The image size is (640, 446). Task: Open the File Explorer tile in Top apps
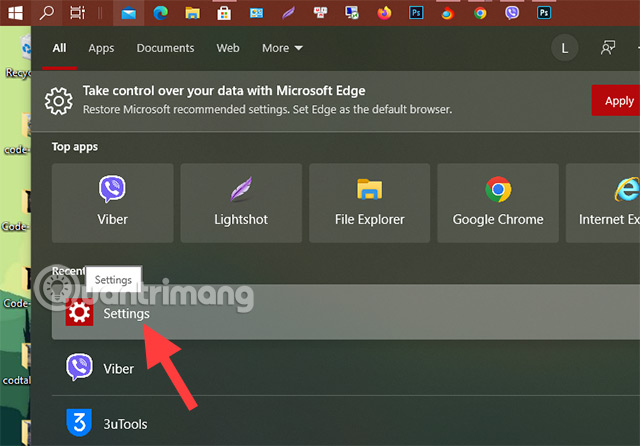369,203
